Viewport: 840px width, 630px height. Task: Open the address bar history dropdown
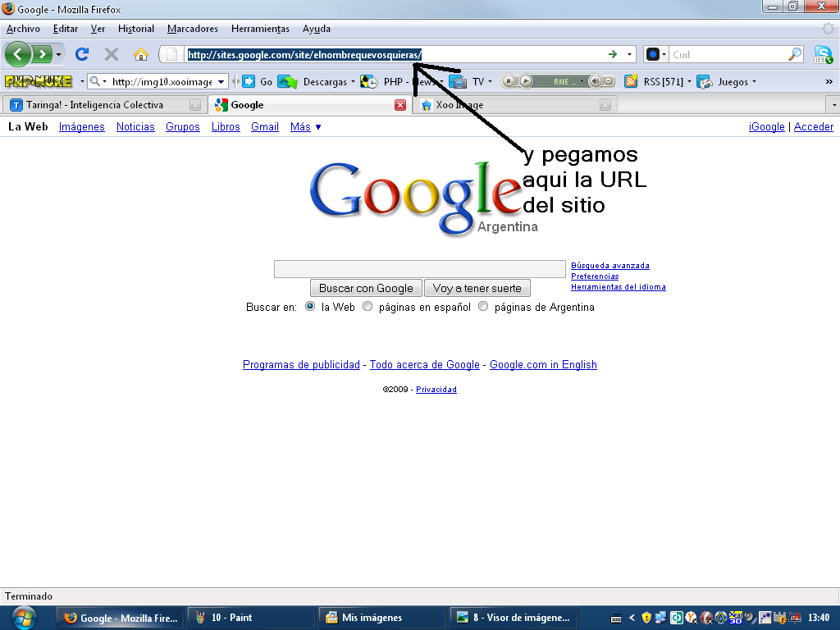coord(629,54)
